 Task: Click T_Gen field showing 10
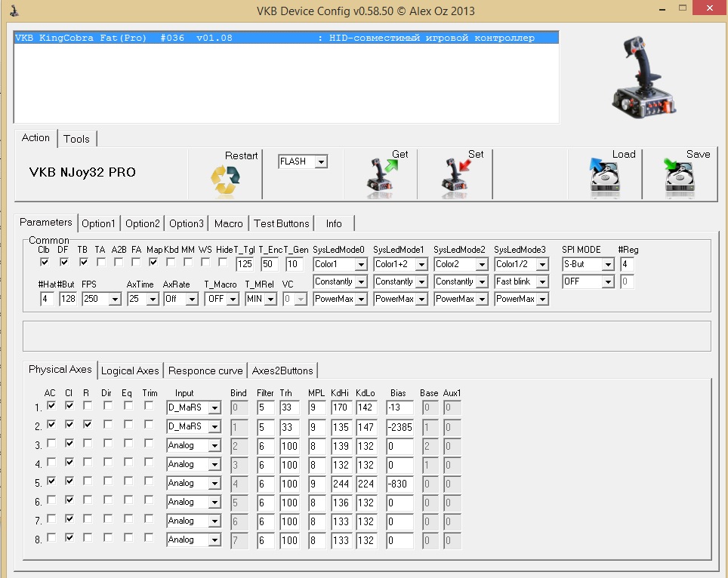click(x=294, y=264)
